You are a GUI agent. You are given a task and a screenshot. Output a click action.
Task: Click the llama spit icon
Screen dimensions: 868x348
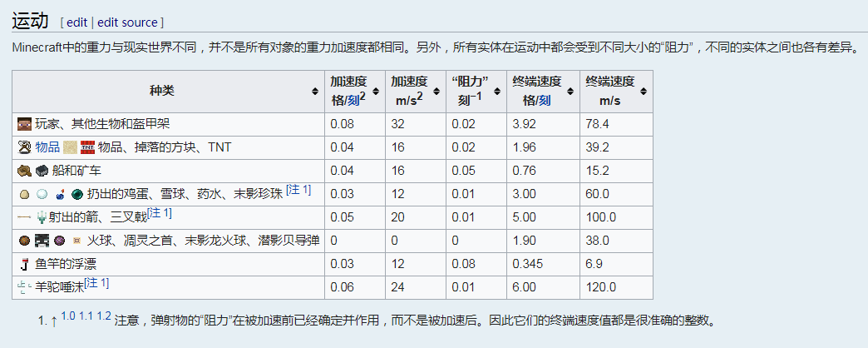tap(24, 287)
